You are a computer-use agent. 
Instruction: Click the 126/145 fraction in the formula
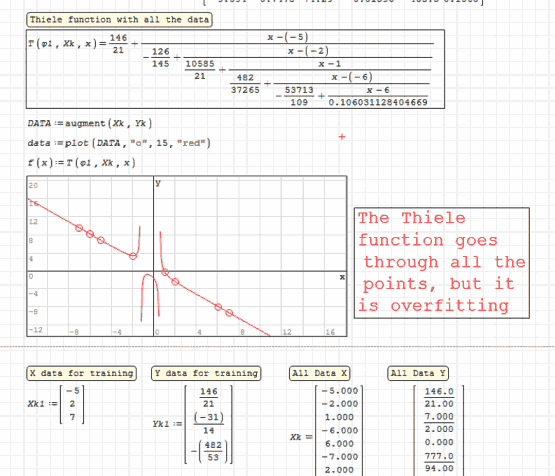pos(160,57)
